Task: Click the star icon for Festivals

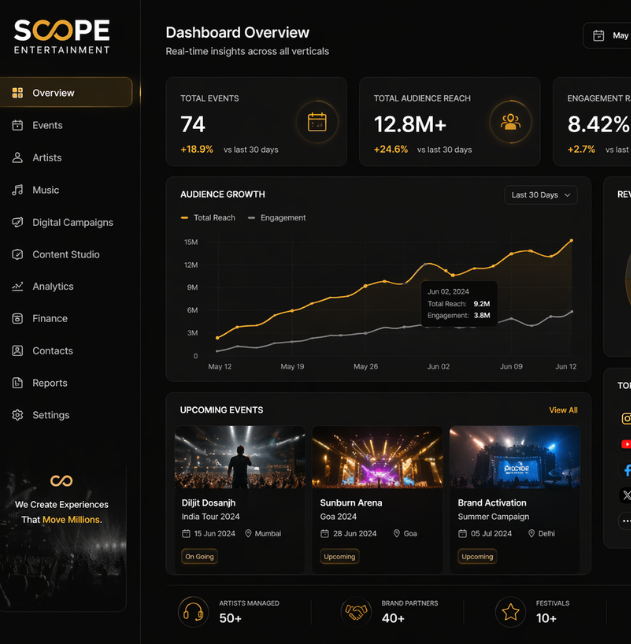Action: (x=510, y=612)
